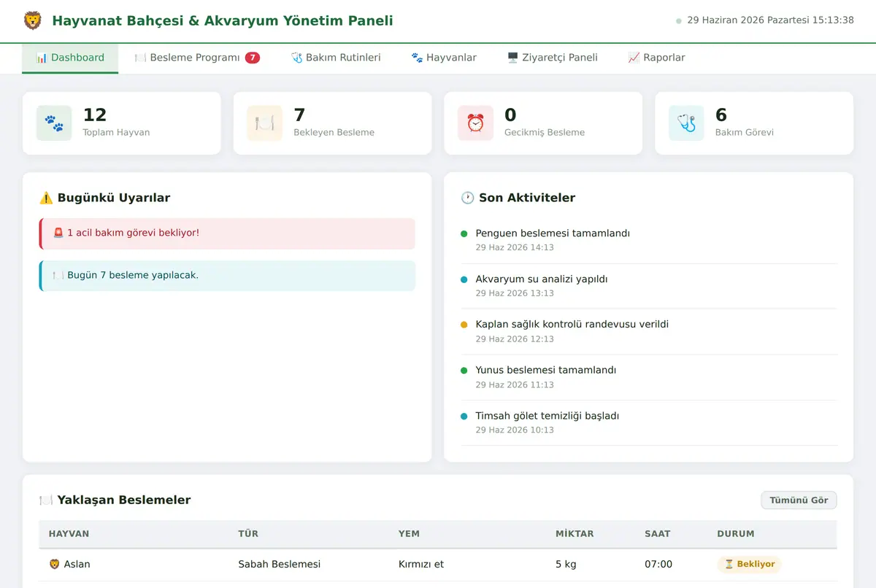
Task: Select the "Yunus beslemesi tamamlandı" activity
Action: [649, 377]
